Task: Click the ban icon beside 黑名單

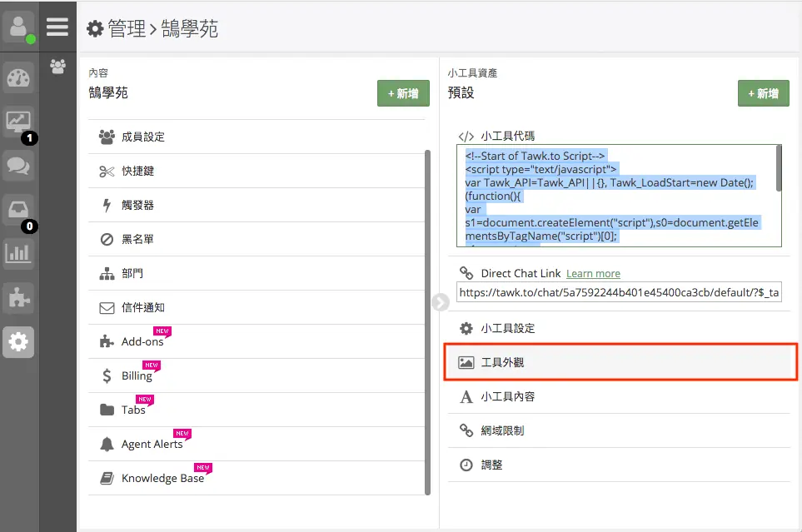Action: 107,240
